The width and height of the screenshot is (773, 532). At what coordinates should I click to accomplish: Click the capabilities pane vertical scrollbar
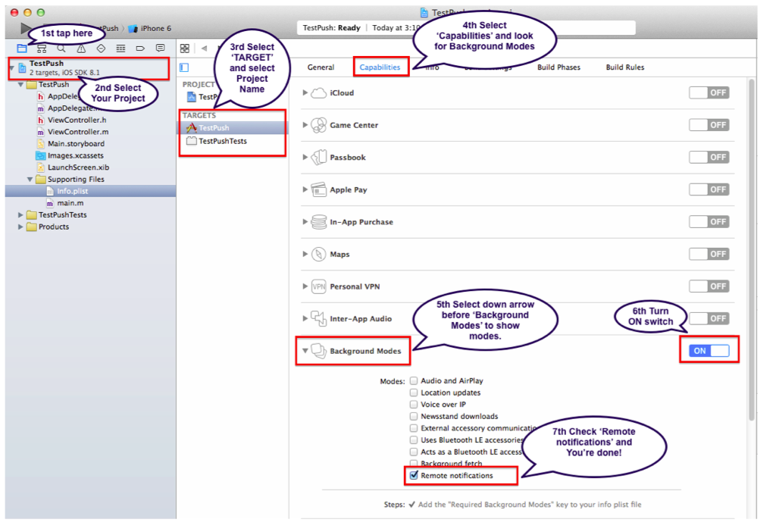751,251
